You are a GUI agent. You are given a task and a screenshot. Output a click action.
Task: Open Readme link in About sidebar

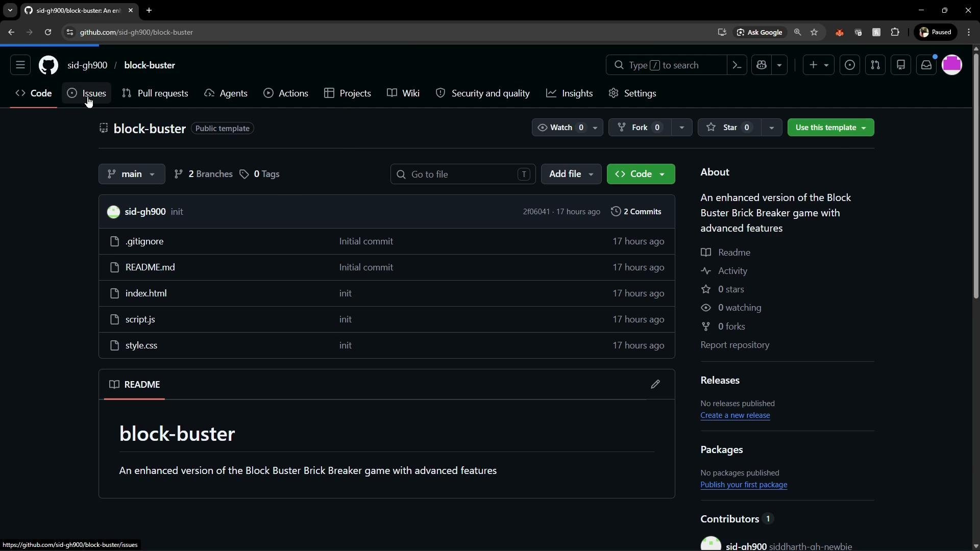pos(725,253)
